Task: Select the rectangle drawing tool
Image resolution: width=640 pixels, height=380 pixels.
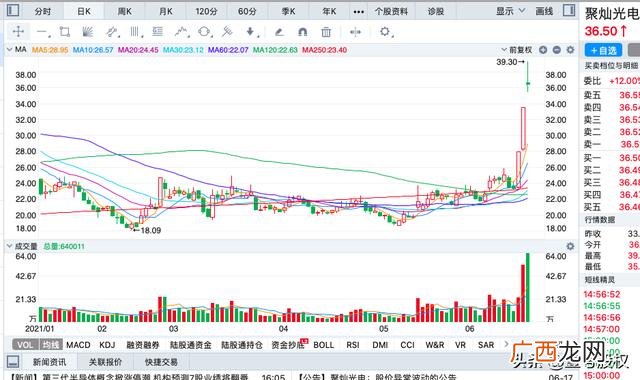Action: [x=64, y=31]
